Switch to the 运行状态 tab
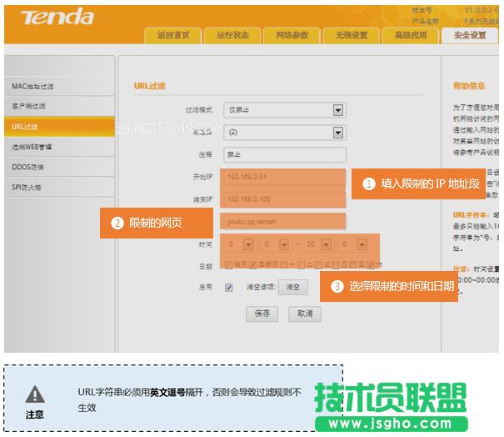This screenshot has height=437, width=504. coord(232,35)
